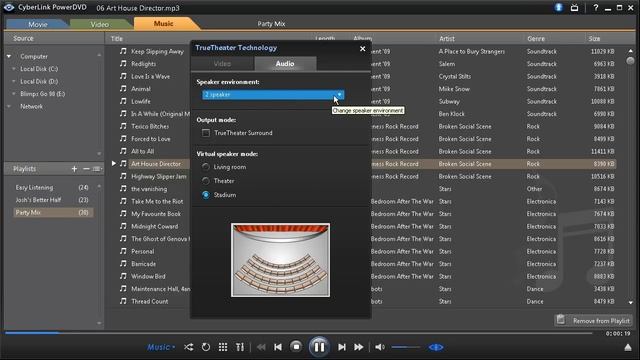Adjust the volume slider

pos(406,347)
